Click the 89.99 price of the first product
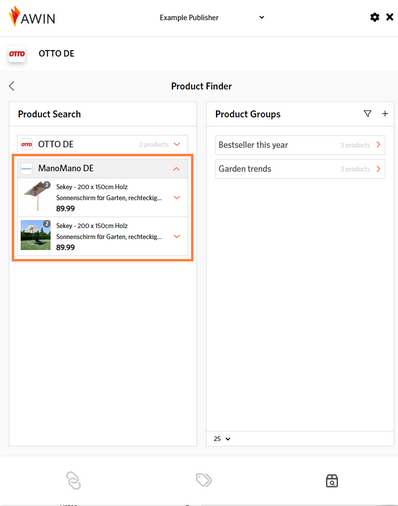 click(x=65, y=209)
